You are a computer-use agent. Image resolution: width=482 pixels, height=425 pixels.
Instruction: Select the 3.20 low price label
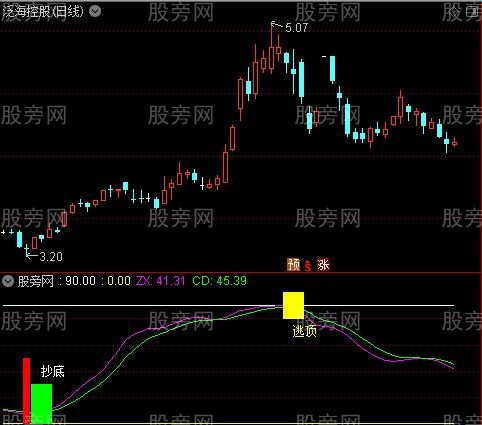[51, 256]
